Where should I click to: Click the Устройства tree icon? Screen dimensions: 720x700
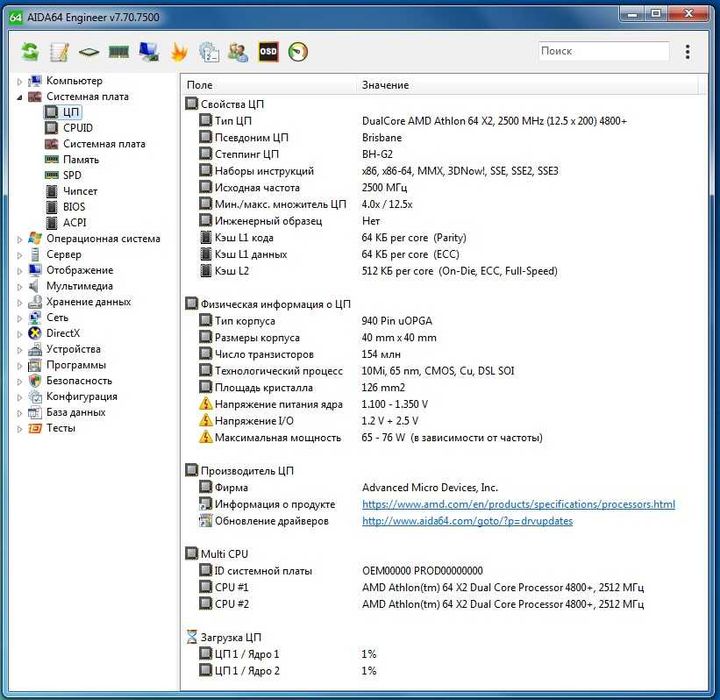[x=35, y=350]
